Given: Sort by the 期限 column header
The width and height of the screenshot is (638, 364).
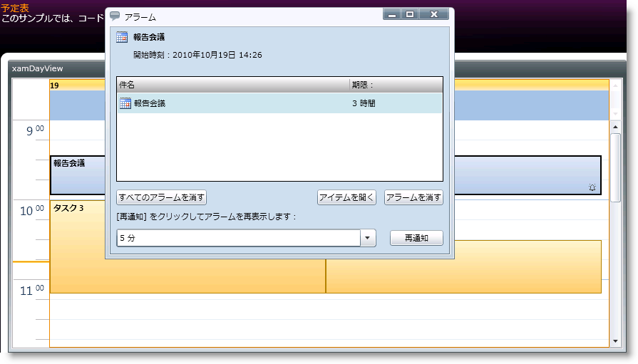Looking at the screenshot, I should click(x=396, y=85).
